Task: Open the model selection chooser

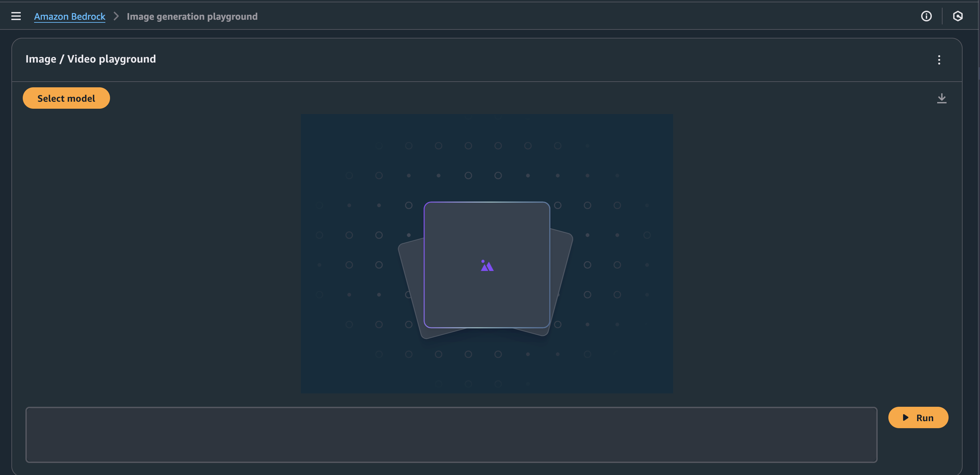Action: 66,98
